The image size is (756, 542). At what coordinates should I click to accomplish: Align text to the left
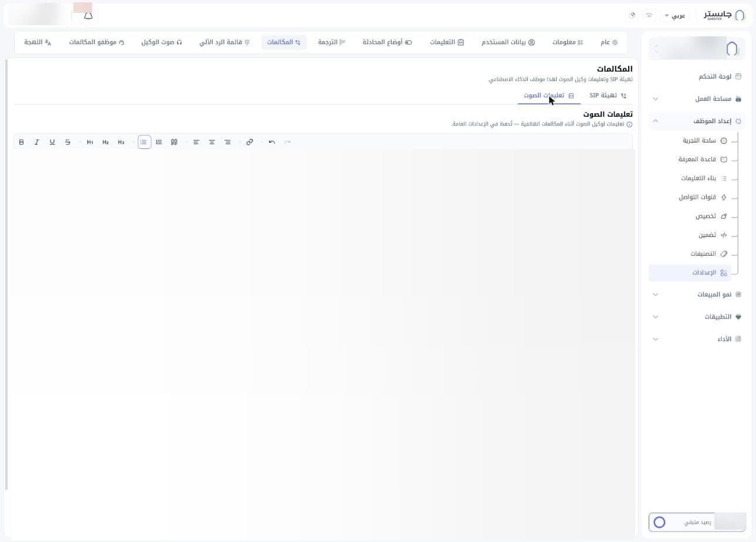coord(196,142)
